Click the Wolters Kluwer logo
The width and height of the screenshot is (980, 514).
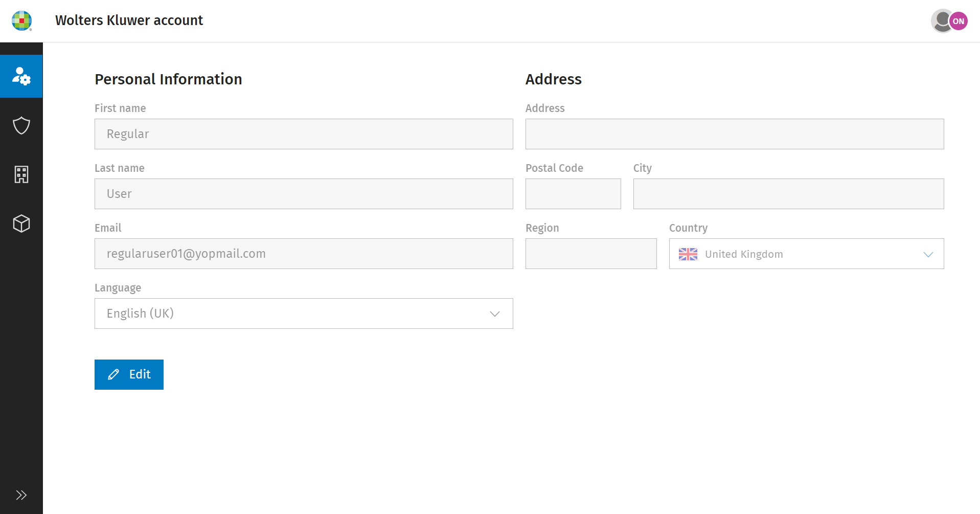click(x=21, y=20)
